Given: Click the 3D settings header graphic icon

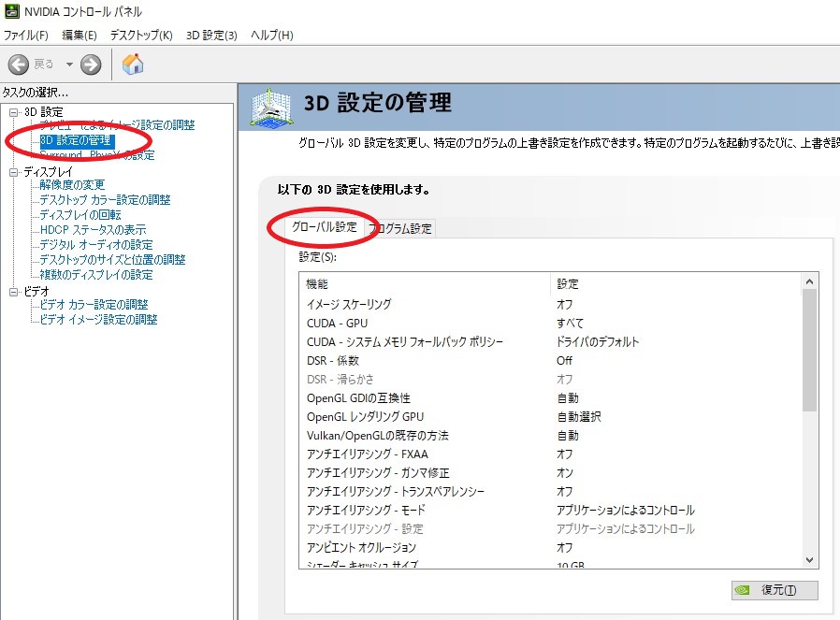Looking at the screenshot, I should 272,108.
